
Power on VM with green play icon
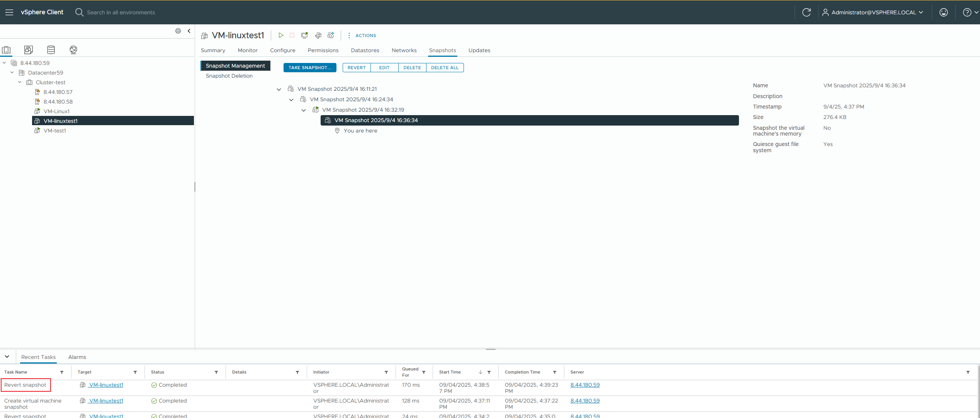pos(281,35)
